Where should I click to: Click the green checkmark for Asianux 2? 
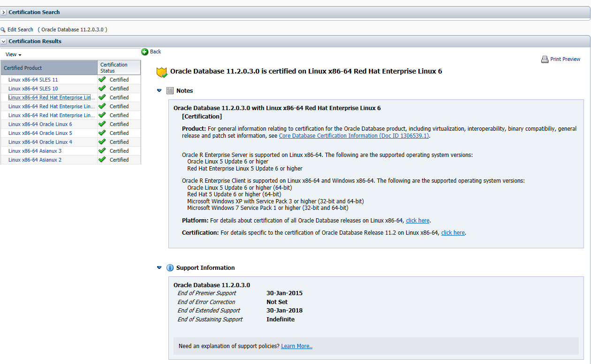[102, 160]
